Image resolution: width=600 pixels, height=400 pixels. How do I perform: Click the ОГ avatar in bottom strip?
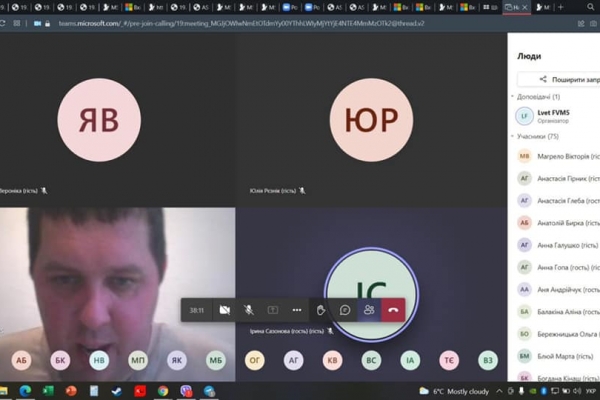click(254, 360)
